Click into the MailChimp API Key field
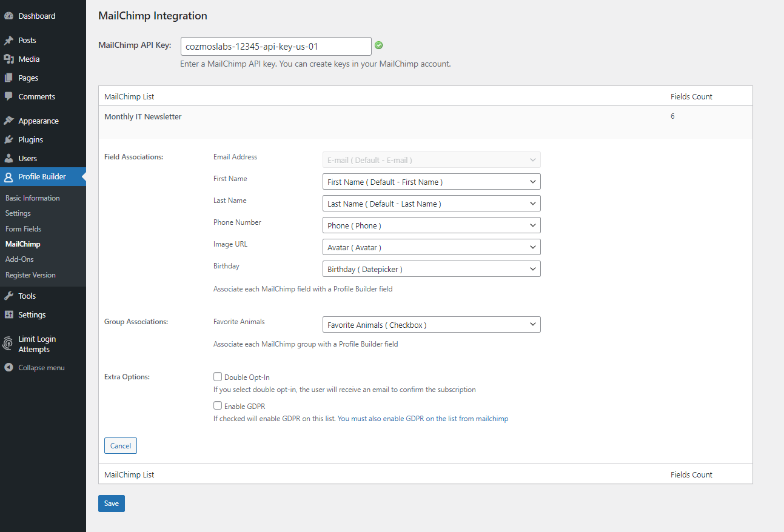Image resolution: width=784 pixels, height=532 pixels. [x=276, y=46]
